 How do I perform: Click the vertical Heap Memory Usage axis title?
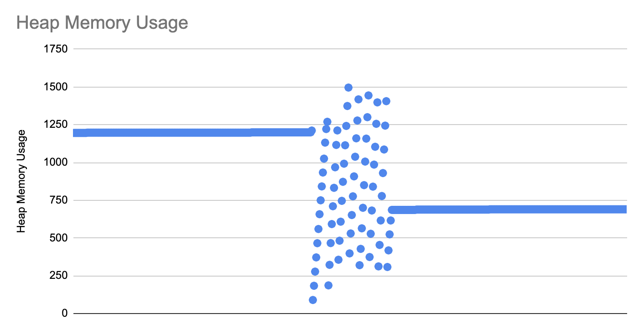(21, 181)
